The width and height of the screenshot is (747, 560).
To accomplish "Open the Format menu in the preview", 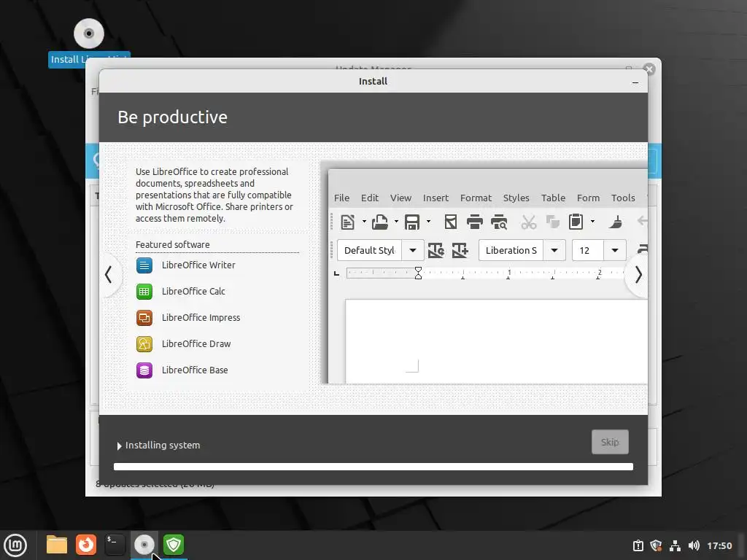I will click(476, 198).
